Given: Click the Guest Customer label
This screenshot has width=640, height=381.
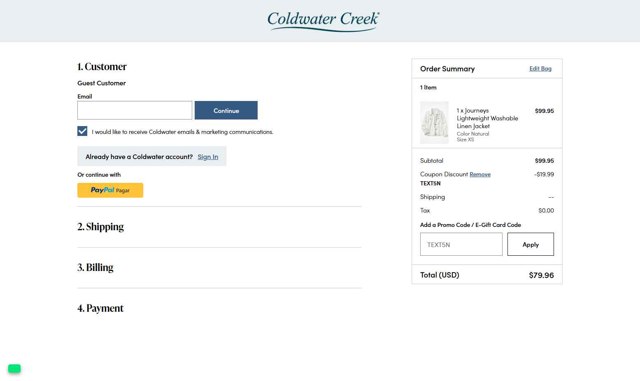Looking at the screenshot, I should coord(102,83).
